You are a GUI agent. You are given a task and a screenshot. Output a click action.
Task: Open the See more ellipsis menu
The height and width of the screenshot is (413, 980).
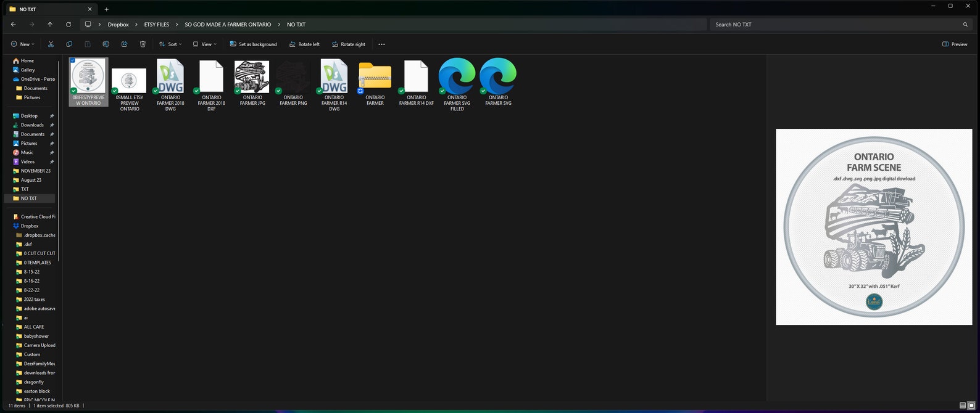381,44
